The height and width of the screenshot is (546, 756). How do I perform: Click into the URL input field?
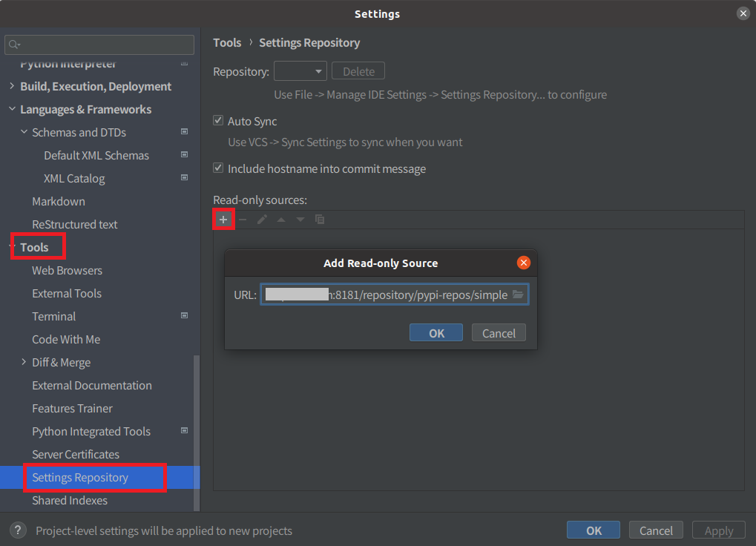(395, 295)
